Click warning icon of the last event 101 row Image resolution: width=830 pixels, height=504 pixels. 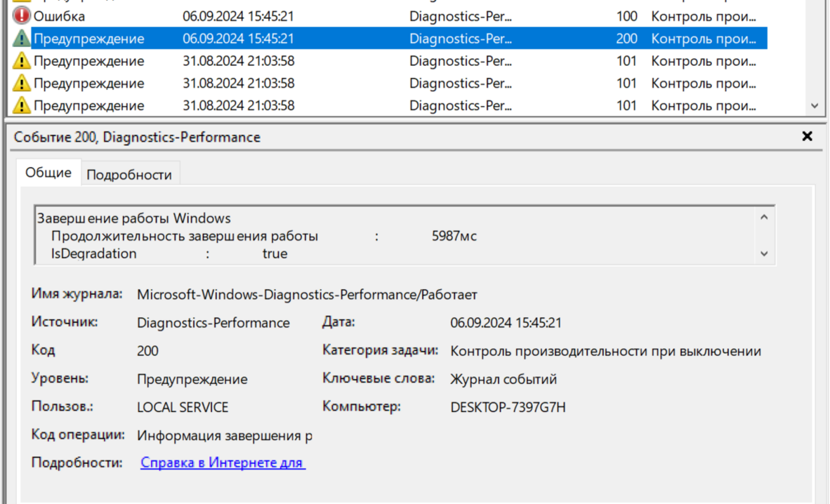point(22,106)
